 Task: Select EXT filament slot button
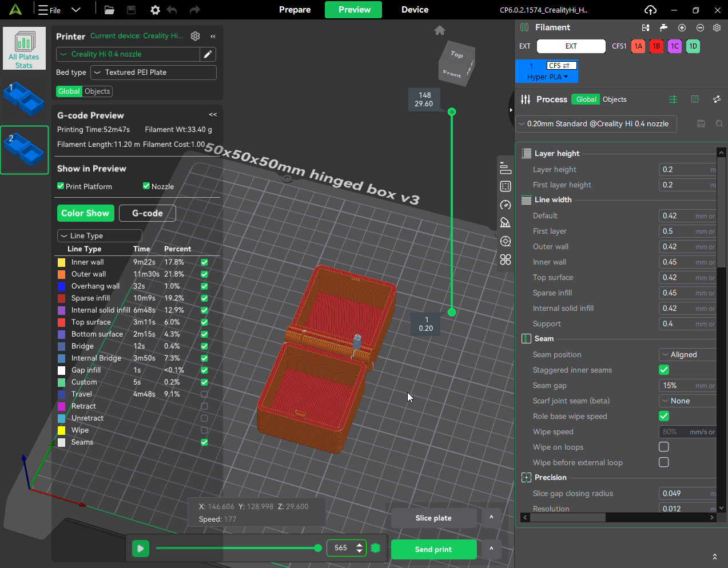click(571, 46)
